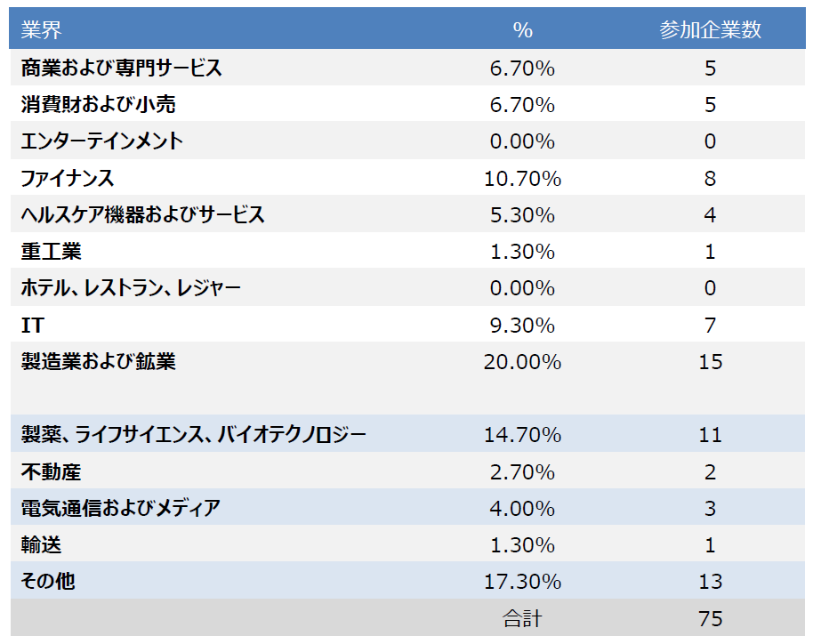The height and width of the screenshot is (644, 813).
Task: Click the 20.00% percentage cell
Action: [x=522, y=362]
